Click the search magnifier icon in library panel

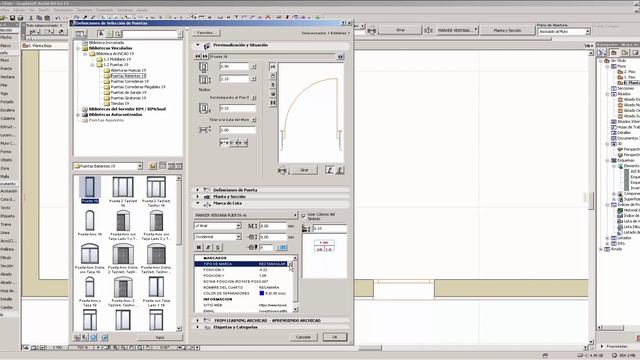tap(118, 34)
